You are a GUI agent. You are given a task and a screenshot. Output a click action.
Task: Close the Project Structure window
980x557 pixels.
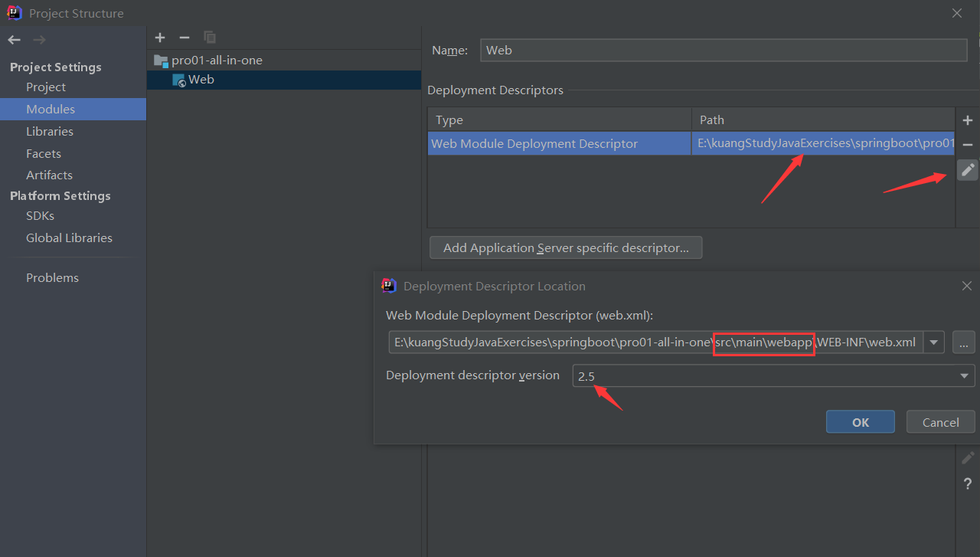(957, 13)
